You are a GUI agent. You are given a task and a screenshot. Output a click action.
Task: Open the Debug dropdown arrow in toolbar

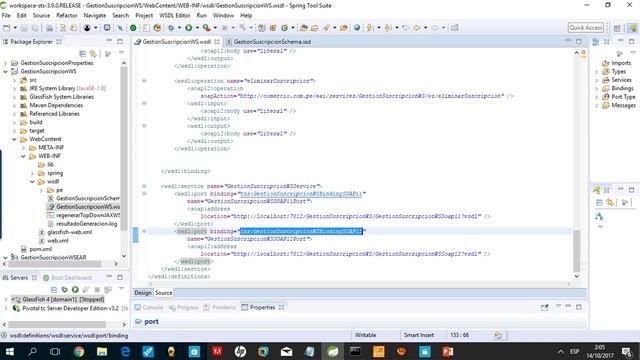[x=179, y=28]
